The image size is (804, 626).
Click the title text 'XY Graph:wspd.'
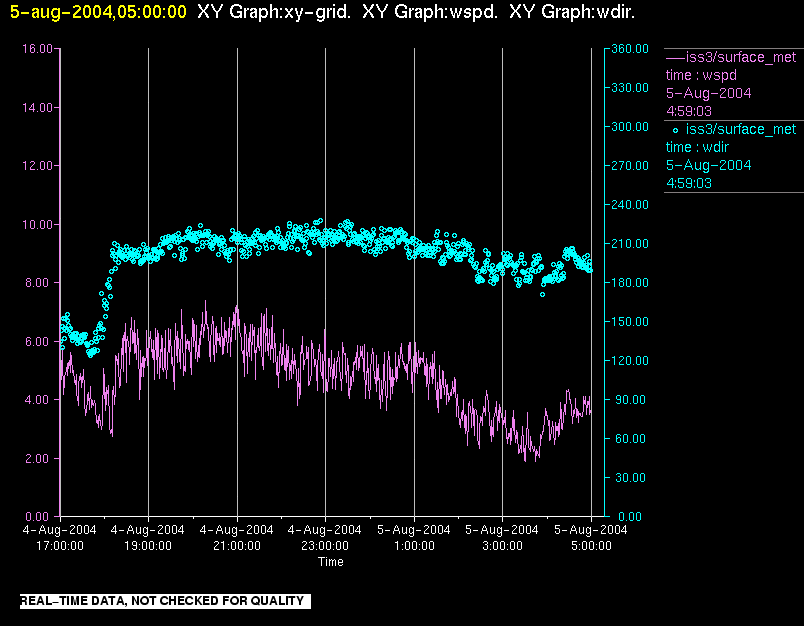[430, 12]
